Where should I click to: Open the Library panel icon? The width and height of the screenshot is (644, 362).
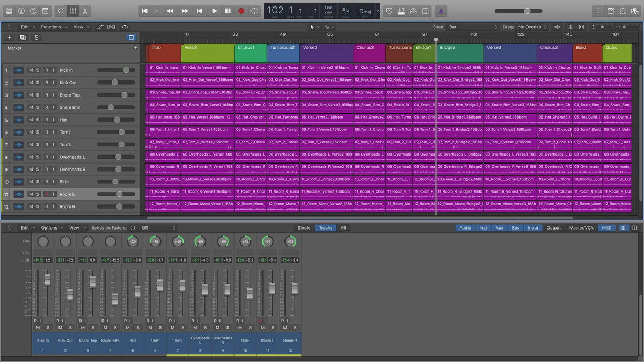coord(8,11)
